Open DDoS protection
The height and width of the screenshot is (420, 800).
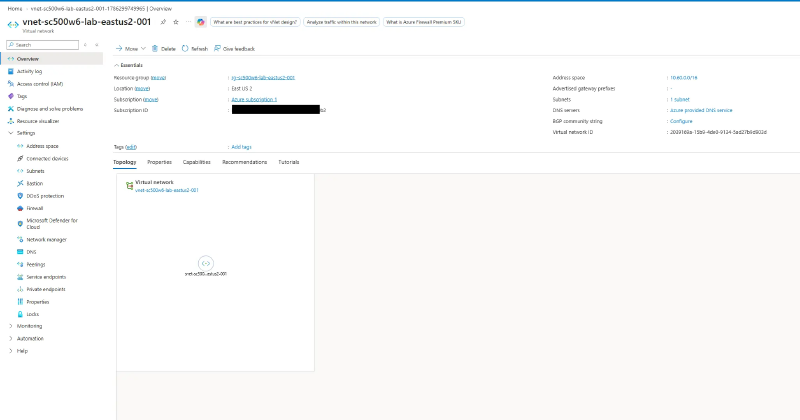click(45, 196)
